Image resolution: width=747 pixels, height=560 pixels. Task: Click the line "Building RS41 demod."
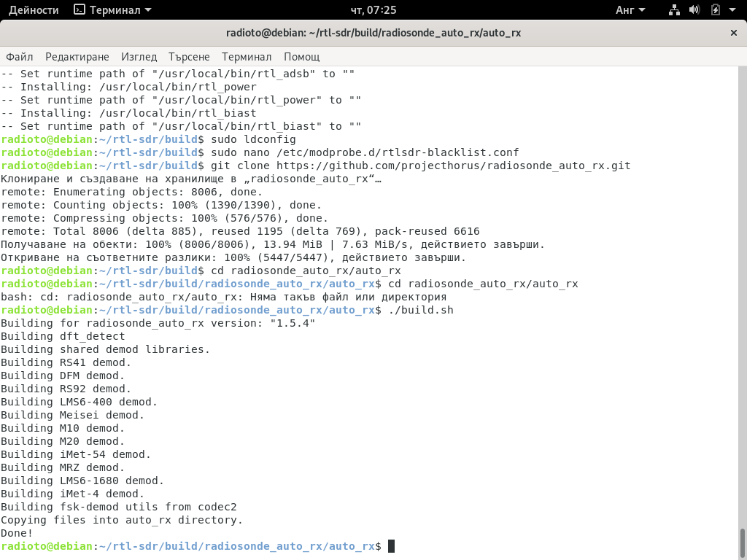pyautogui.click(x=66, y=362)
